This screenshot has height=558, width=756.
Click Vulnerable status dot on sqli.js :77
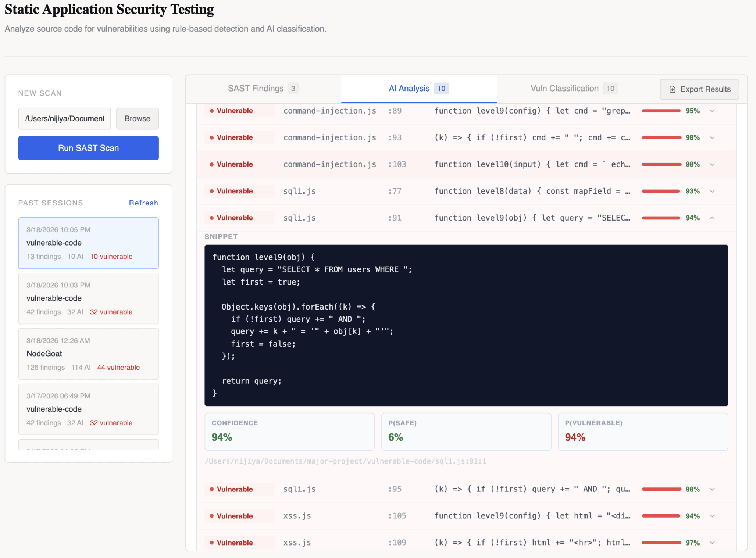click(212, 191)
